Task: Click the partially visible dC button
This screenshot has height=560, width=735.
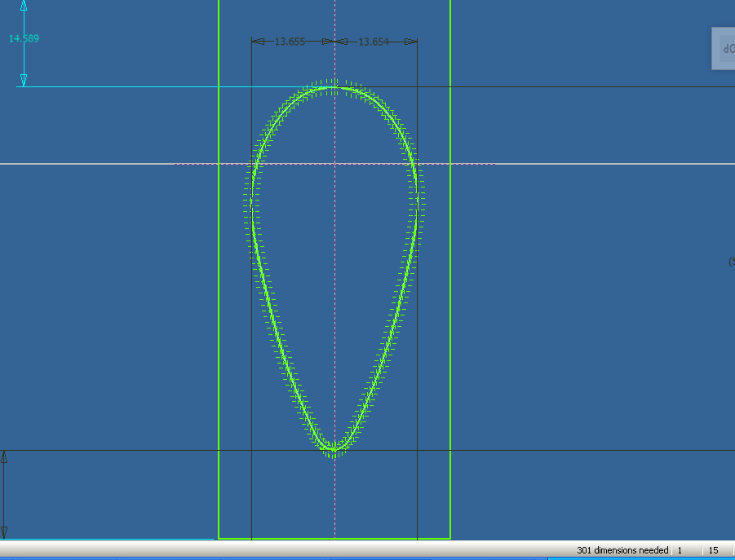Action: click(725, 49)
